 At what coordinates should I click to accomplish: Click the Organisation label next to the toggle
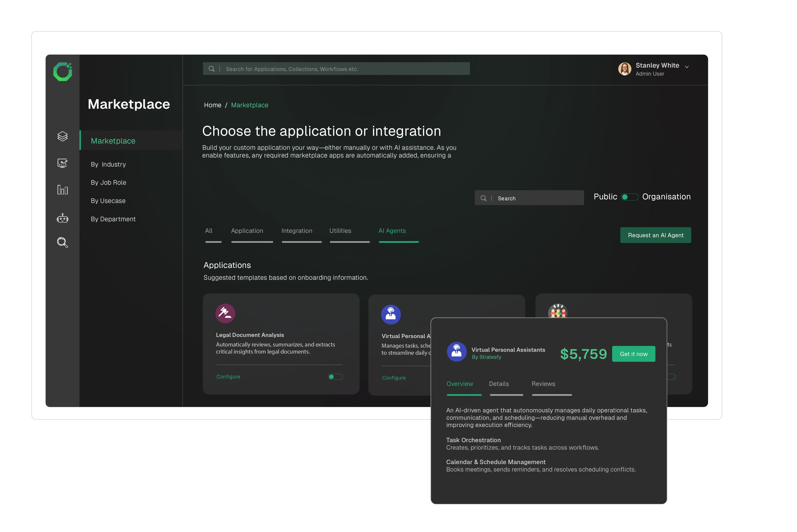click(x=666, y=197)
